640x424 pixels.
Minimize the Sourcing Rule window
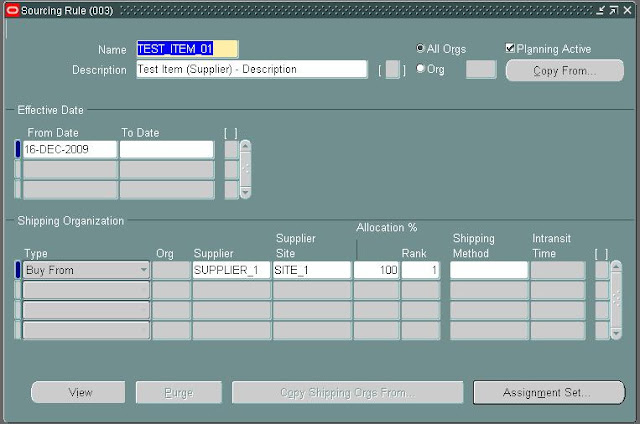(x=600, y=10)
